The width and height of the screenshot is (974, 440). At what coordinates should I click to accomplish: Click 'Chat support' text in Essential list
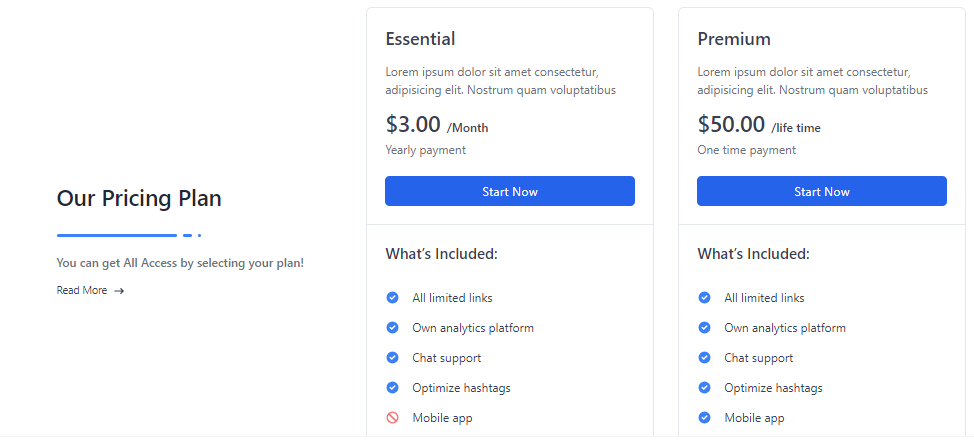click(447, 358)
